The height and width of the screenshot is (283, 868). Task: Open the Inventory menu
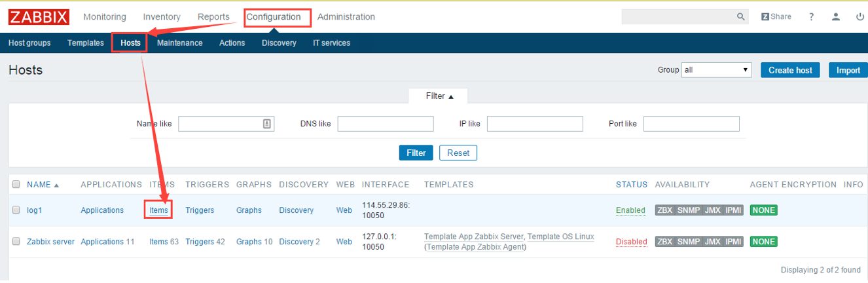[x=162, y=17]
